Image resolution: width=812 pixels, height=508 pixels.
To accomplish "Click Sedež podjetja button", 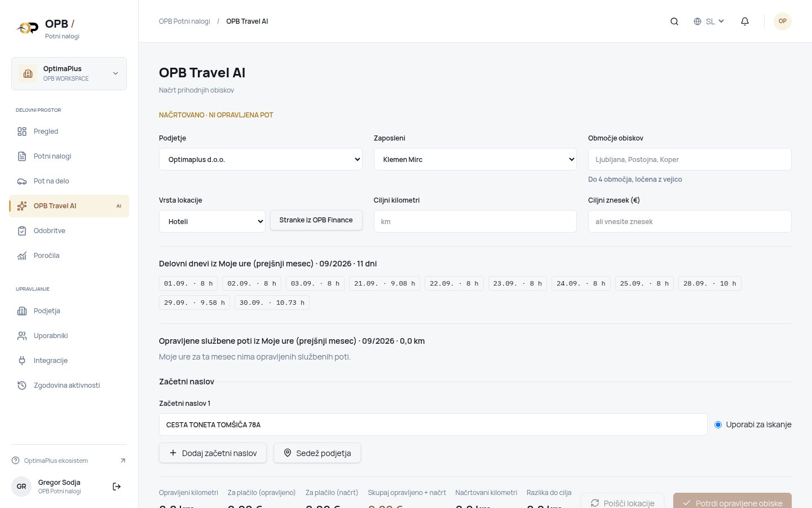I will tap(317, 453).
